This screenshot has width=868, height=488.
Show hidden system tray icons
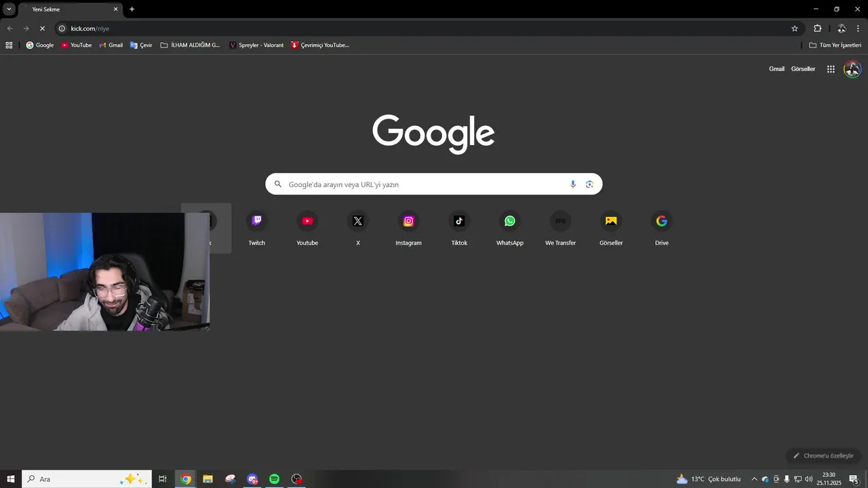754,479
